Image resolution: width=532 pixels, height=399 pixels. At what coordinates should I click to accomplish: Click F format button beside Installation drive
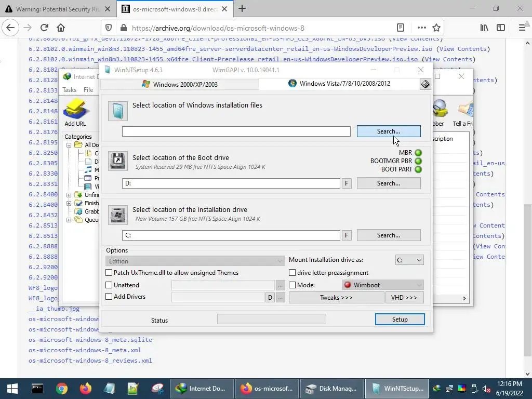[x=347, y=235]
